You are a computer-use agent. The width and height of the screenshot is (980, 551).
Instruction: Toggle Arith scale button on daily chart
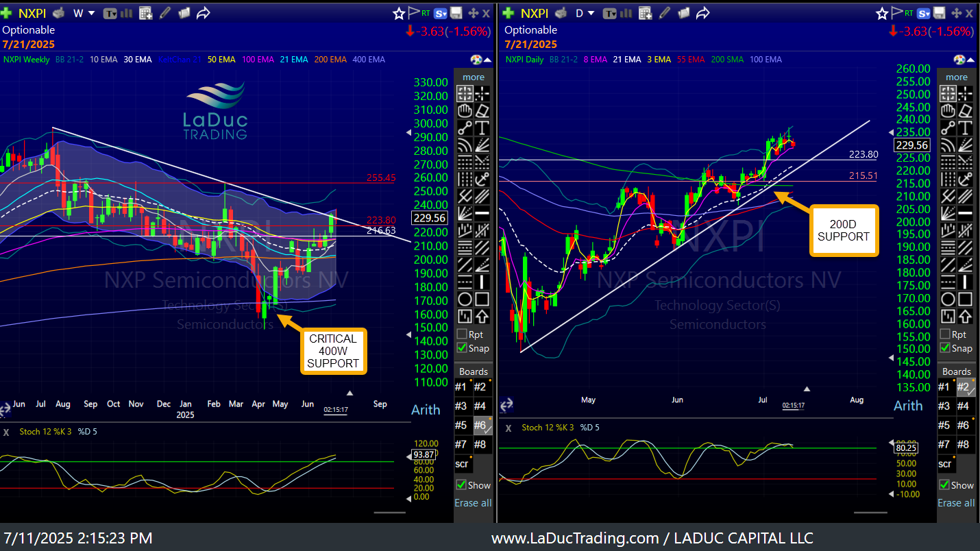coord(908,406)
